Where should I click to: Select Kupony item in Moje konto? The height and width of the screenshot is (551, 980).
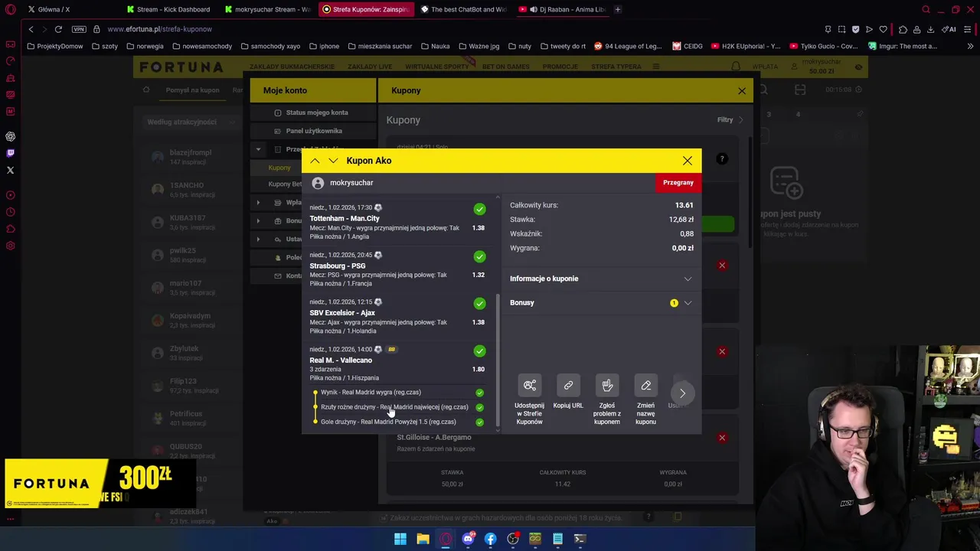[x=279, y=168]
